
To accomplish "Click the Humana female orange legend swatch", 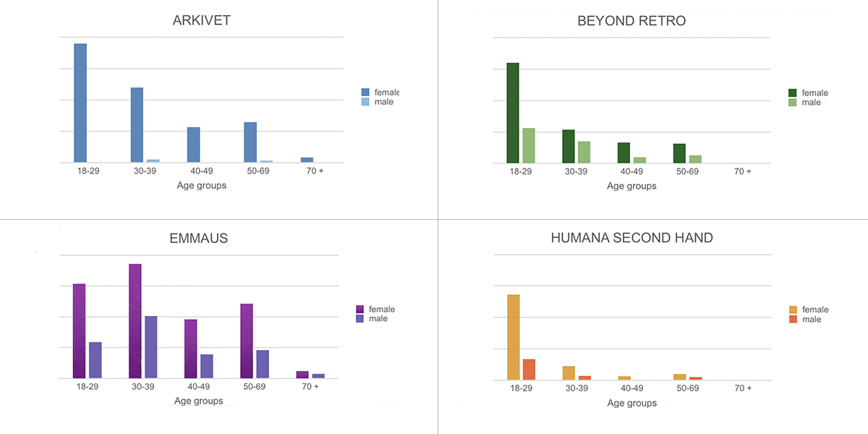I will point(793,310).
